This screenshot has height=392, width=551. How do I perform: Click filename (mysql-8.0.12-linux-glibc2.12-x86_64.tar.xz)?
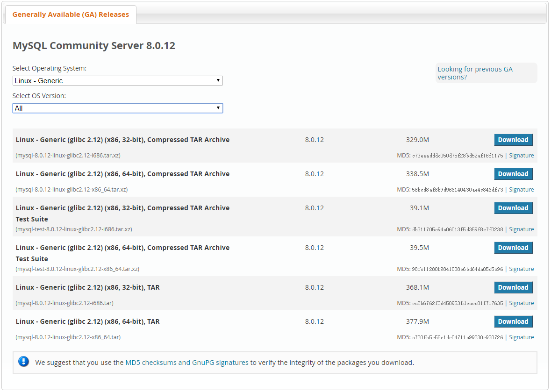(x=72, y=189)
